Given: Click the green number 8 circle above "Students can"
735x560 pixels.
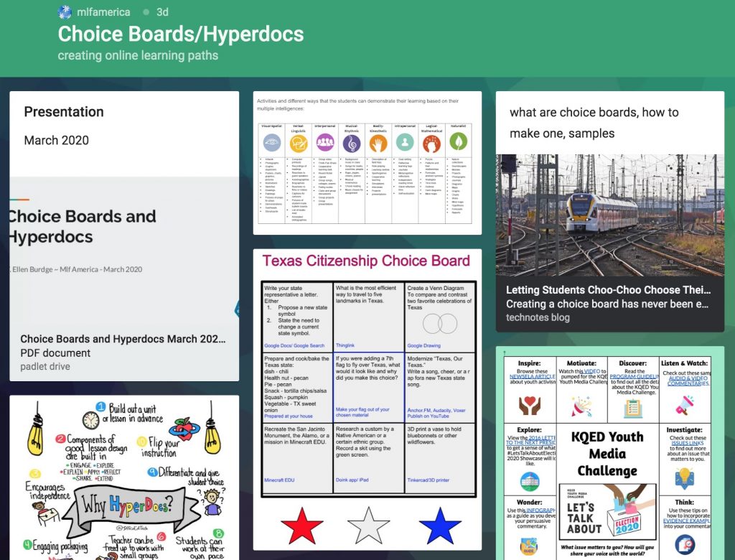Looking at the screenshot, I should click(218, 533).
